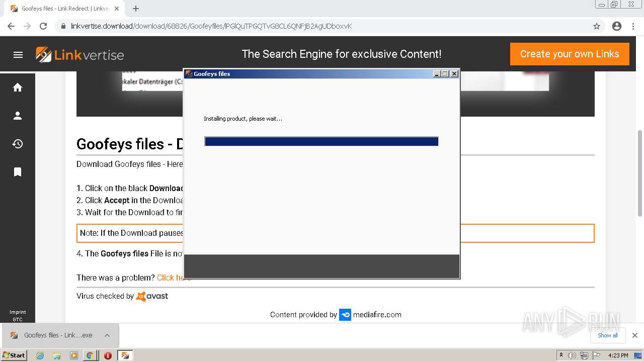This screenshot has height=362, width=644.
Task: Open Internet Explorer from taskbar
Action: point(40,355)
